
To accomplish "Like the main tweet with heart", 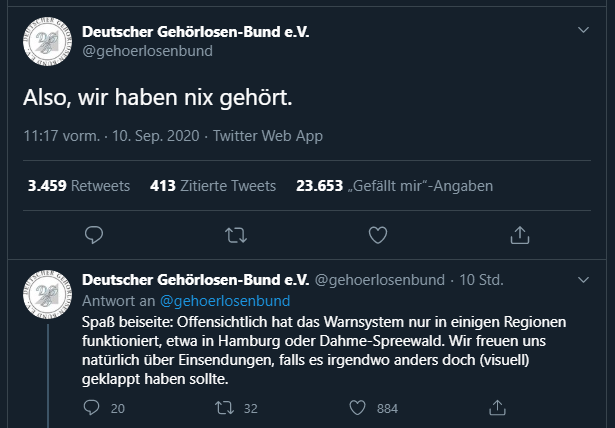I will pos(378,235).
